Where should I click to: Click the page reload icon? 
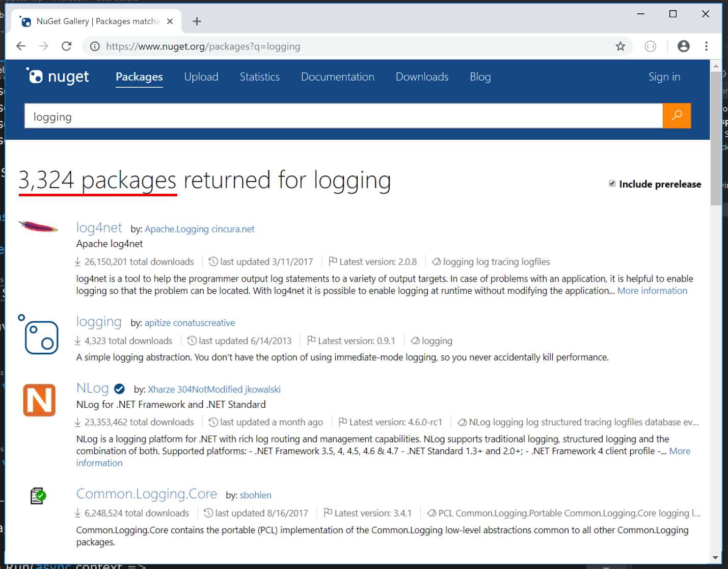[67, 46]
